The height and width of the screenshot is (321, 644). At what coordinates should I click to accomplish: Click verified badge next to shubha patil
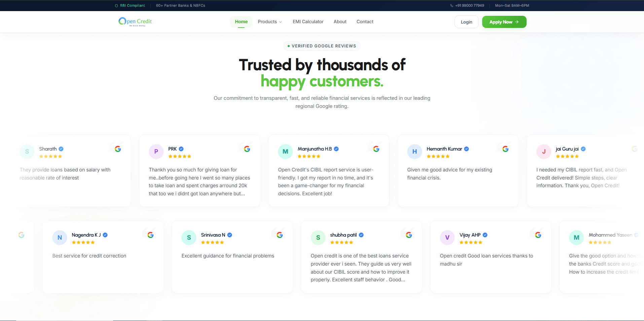(x=361, y=235)
